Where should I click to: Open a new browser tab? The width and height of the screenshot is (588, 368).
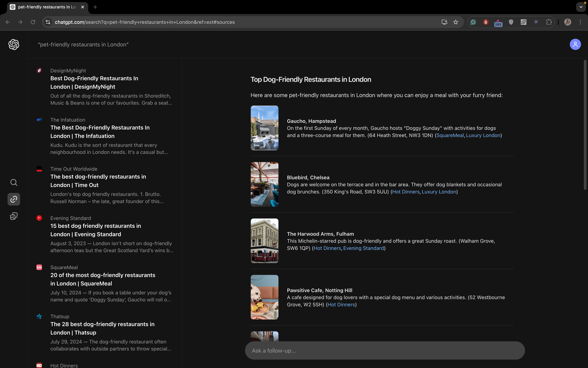pyautogui.click(x=95, y=7)
